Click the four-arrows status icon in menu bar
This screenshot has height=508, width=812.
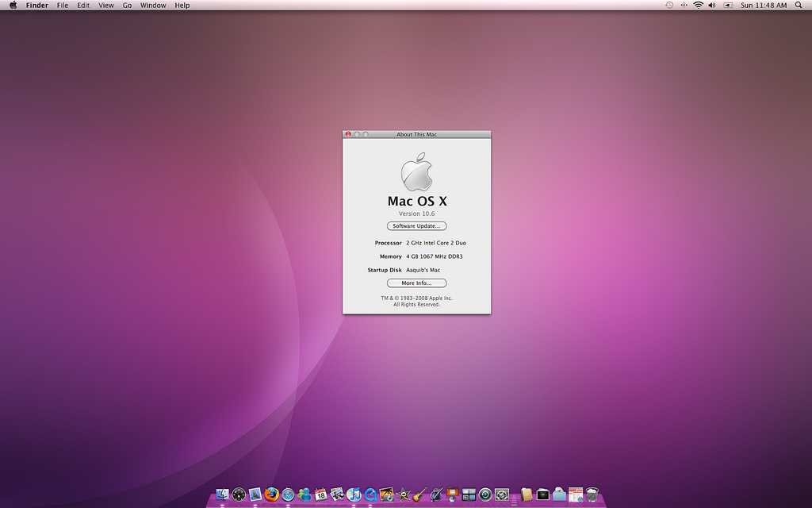(684, 6)
